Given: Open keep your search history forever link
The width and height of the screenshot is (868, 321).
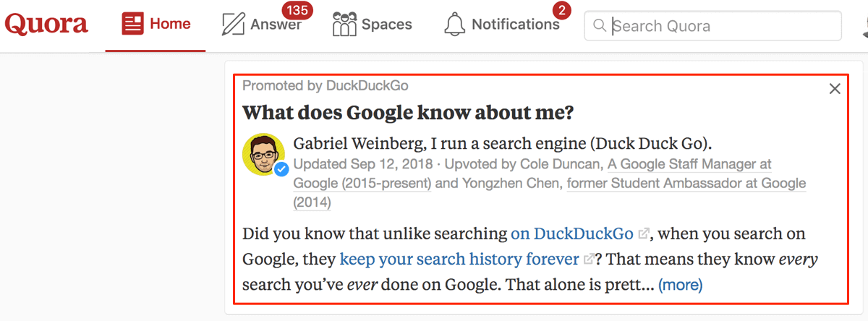Looking at the screenshot, I should (x=459, y=259).
